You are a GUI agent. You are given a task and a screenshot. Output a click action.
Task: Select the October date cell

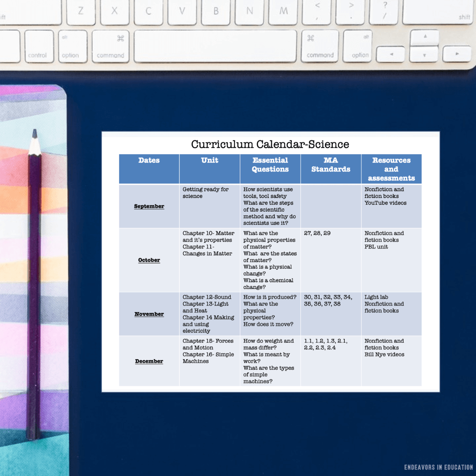[149, 260]
